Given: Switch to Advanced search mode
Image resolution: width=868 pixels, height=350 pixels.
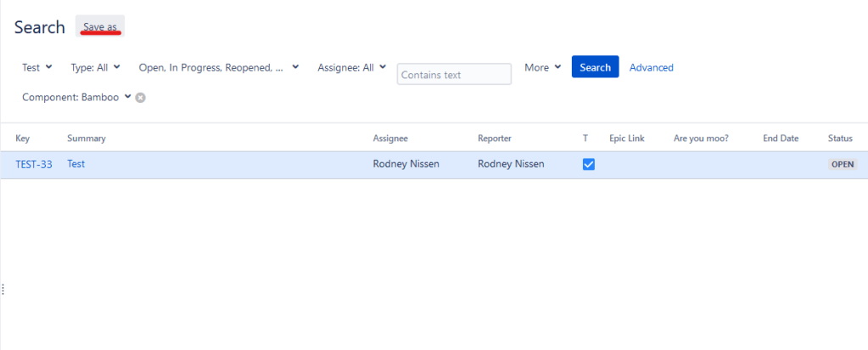Looking at the screenshot, I should click(x=651, y=67).
